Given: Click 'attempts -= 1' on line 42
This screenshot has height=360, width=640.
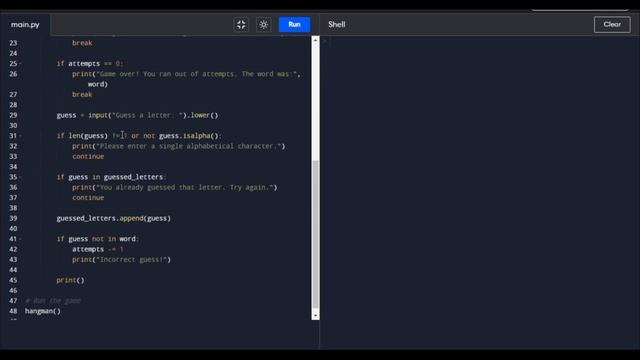Looking at the screenshot, I should [x=98, y=249].
